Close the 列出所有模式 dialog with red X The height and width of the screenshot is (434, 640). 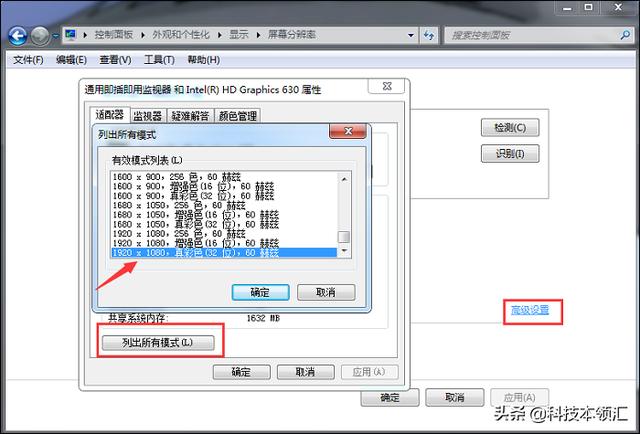(x=348, y=131)
